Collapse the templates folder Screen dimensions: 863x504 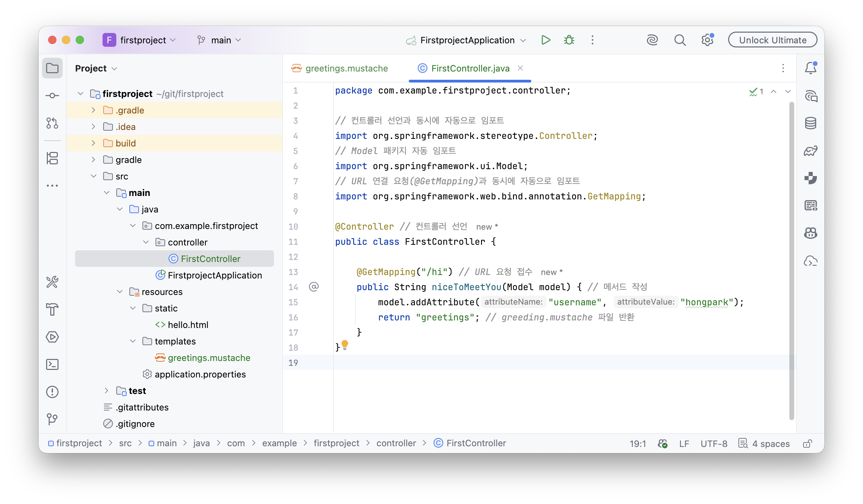pos(133,341)
